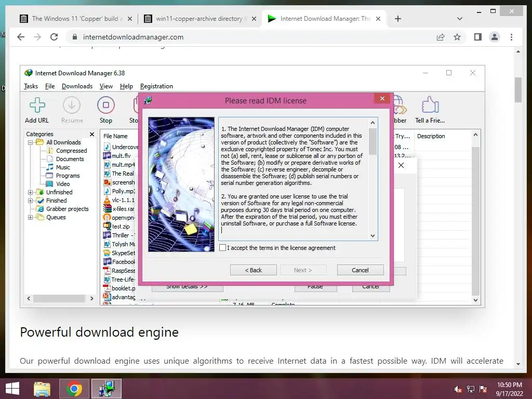Click the Back button in license dialog
Screen dimensions: 532x399
pyautogui.click(x=253, y=270)
